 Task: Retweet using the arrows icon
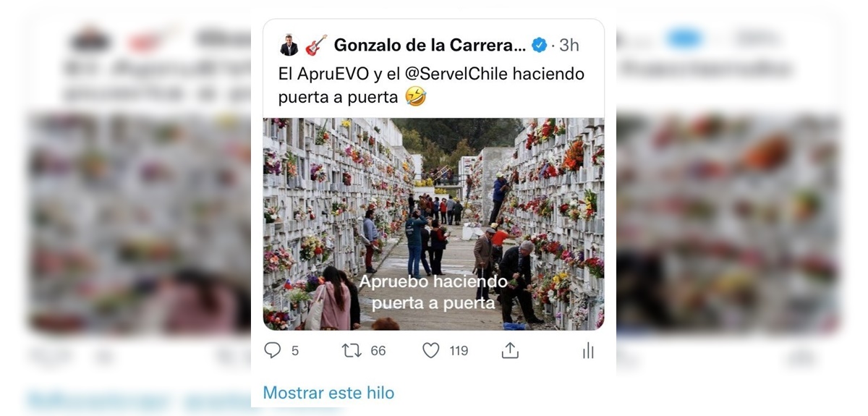[x=352, y=351]
